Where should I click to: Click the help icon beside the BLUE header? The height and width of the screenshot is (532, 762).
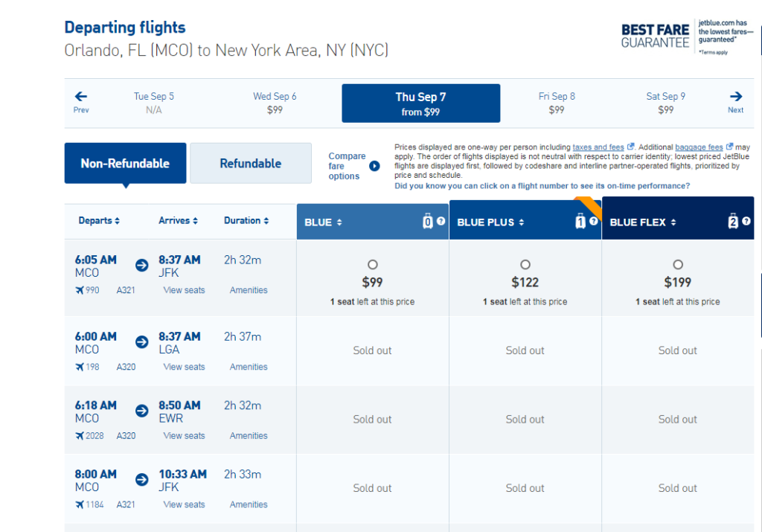pyautogui.click(x=441, y=220)
